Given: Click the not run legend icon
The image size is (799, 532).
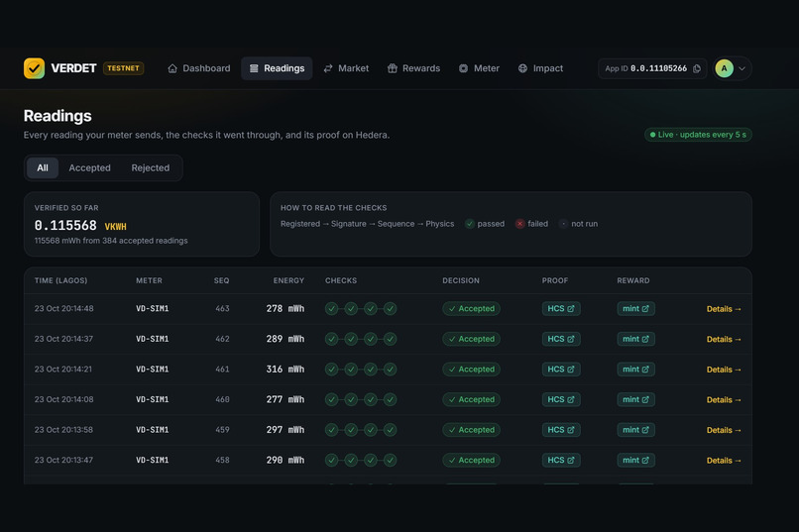Looking at the screenshot, I should tap(564, 224).
